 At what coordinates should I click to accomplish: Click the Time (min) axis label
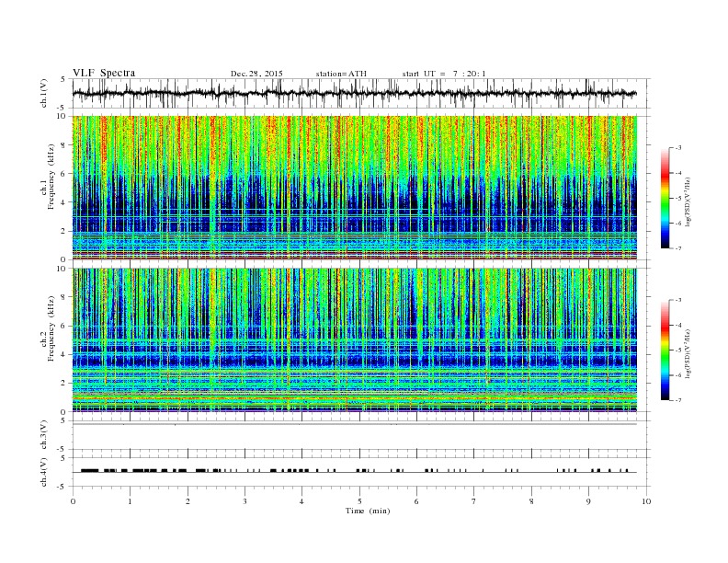coord(368,511)
